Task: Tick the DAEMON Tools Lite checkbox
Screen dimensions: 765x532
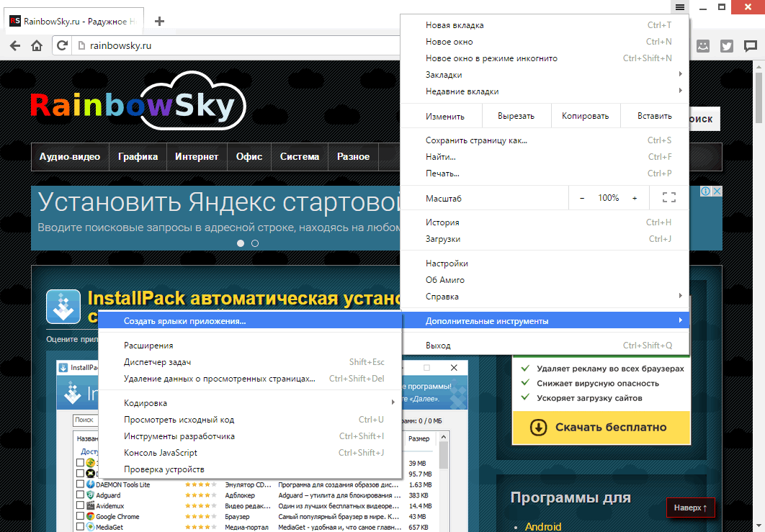Action: click(x=81, y=484)
